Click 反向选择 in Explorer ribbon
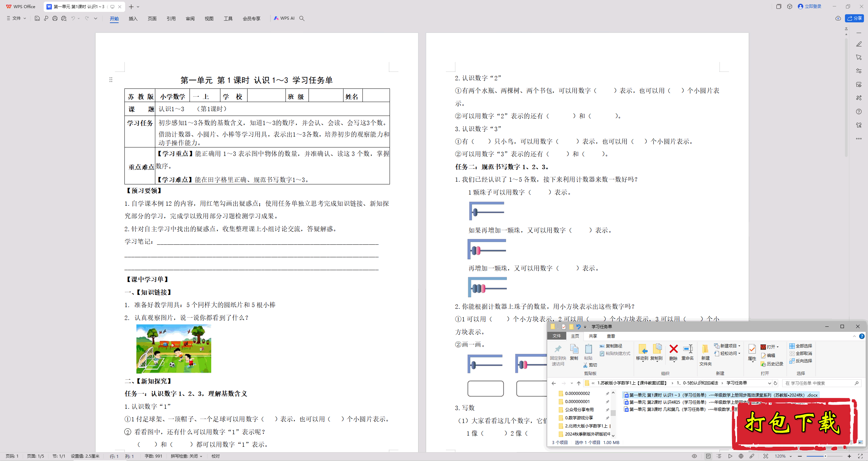868x461 pixels. [801, 361]
